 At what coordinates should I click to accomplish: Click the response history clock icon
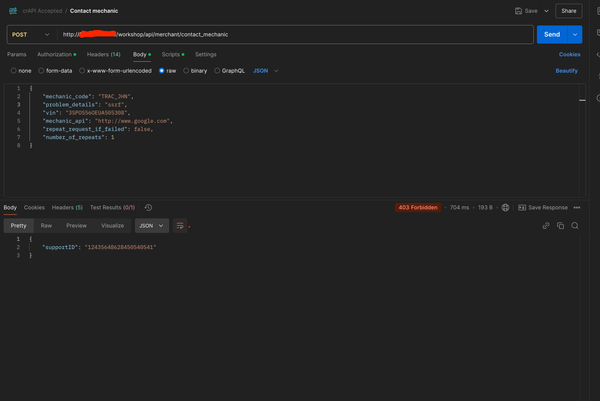pyautogui.click(x=148, y=207)
